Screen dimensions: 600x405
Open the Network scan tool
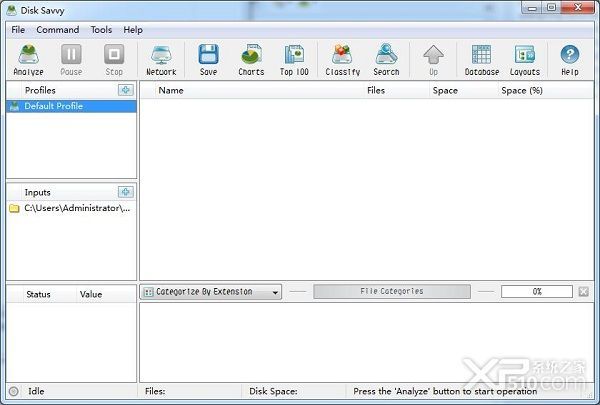point(161,60)
